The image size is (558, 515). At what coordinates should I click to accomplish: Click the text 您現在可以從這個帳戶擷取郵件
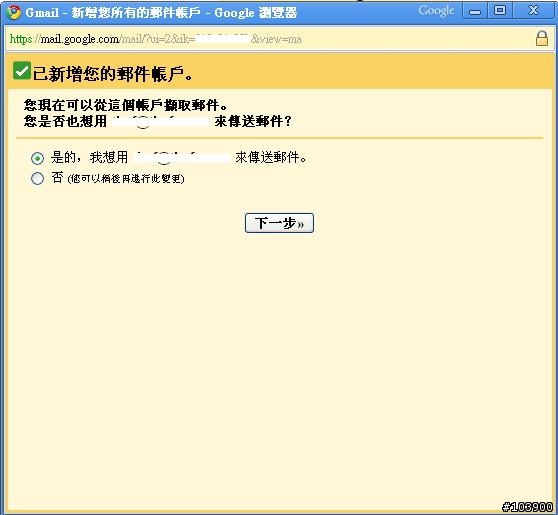pos(125,105)
